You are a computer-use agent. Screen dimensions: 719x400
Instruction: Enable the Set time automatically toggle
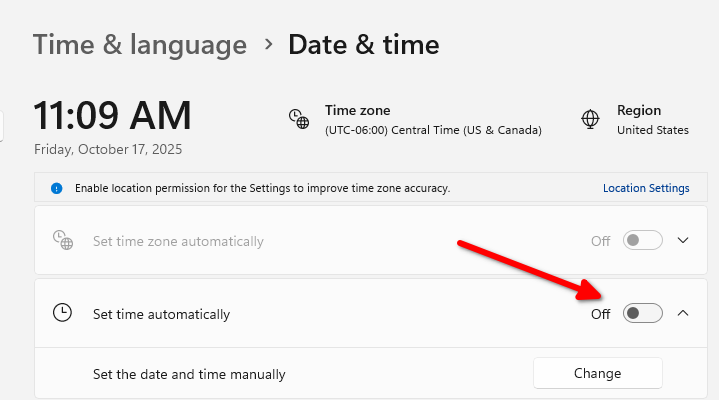642,314
